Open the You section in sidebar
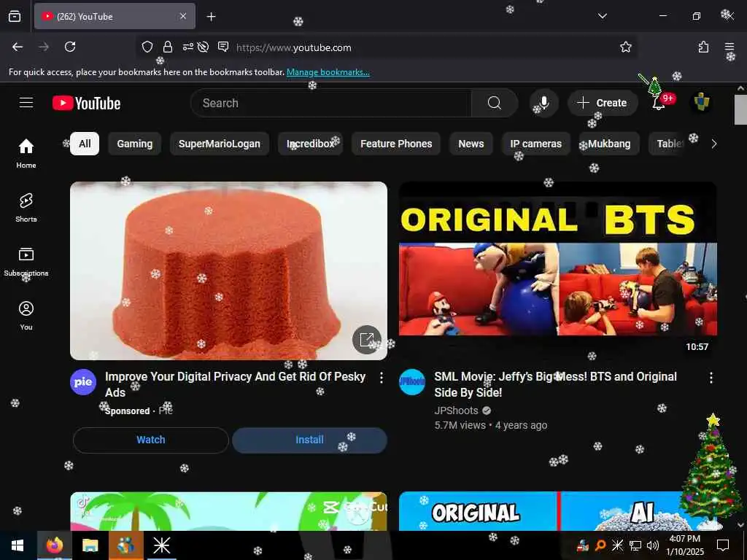The width and height of the screenshot is (747, 560). (26, 315)
